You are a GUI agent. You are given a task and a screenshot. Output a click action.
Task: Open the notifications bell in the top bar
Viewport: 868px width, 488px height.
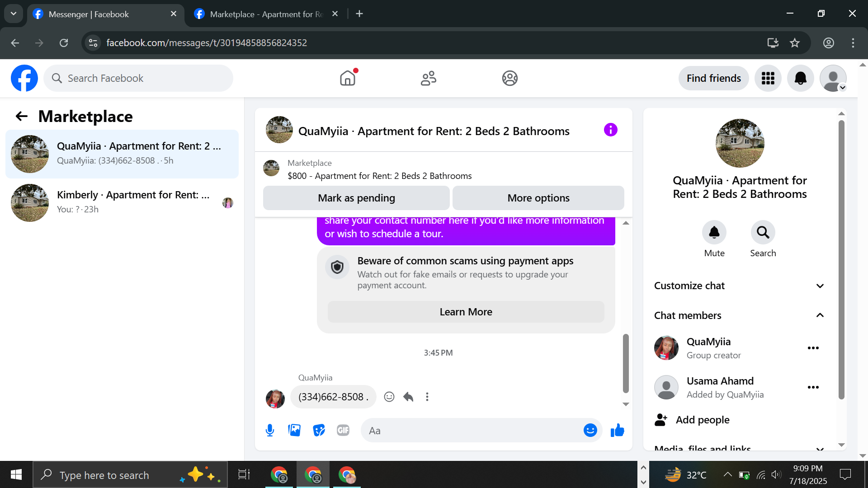[x=801, y=78]
